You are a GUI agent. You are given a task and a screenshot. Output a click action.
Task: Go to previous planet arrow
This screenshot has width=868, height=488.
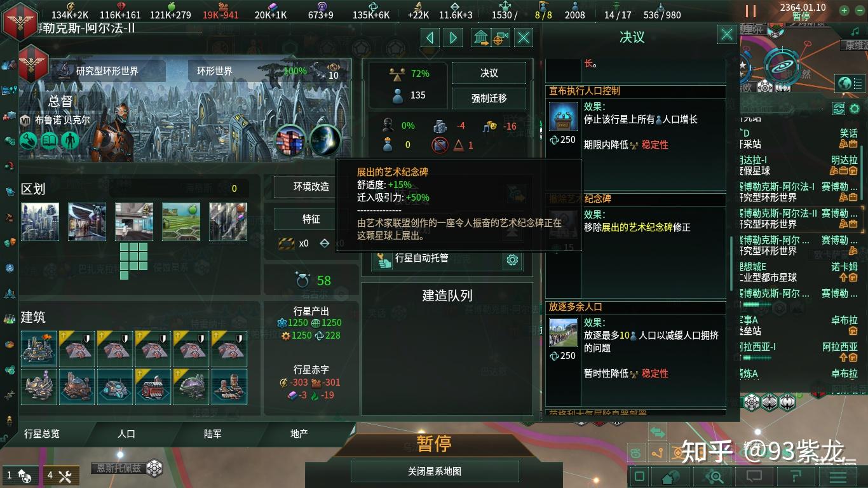tap(430, 37)
